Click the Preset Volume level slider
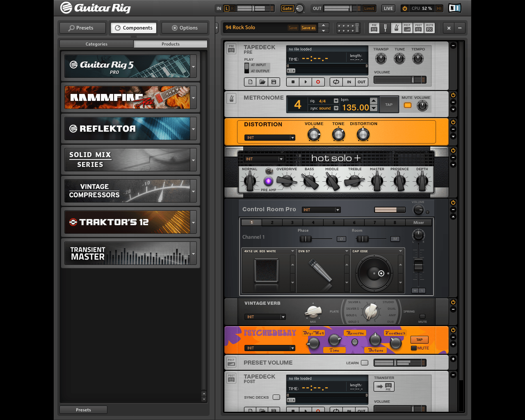The height and width of the screenshot is (420, 525). tap(400, 363)
